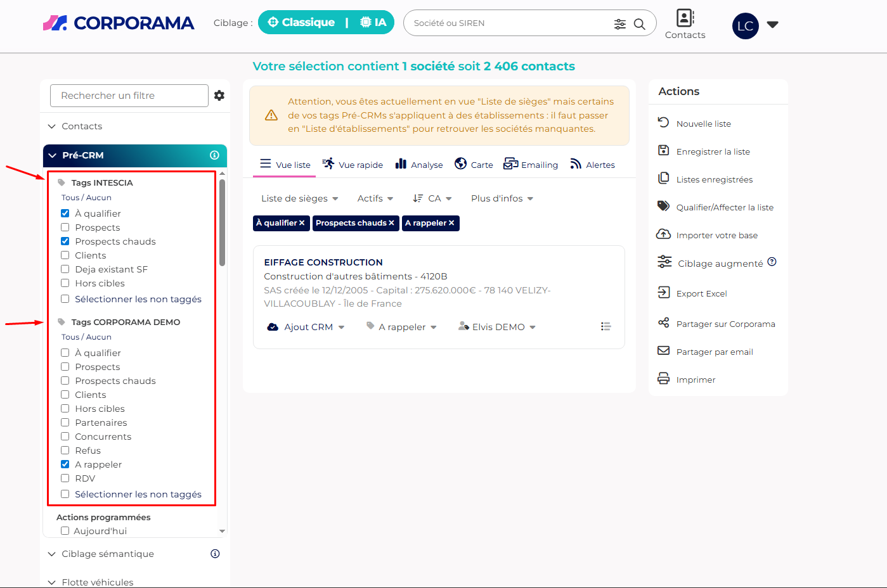Expand the Ciblage sémantique section
The height and width of the screenshot is (588, 887).
[x=108, y=554]
